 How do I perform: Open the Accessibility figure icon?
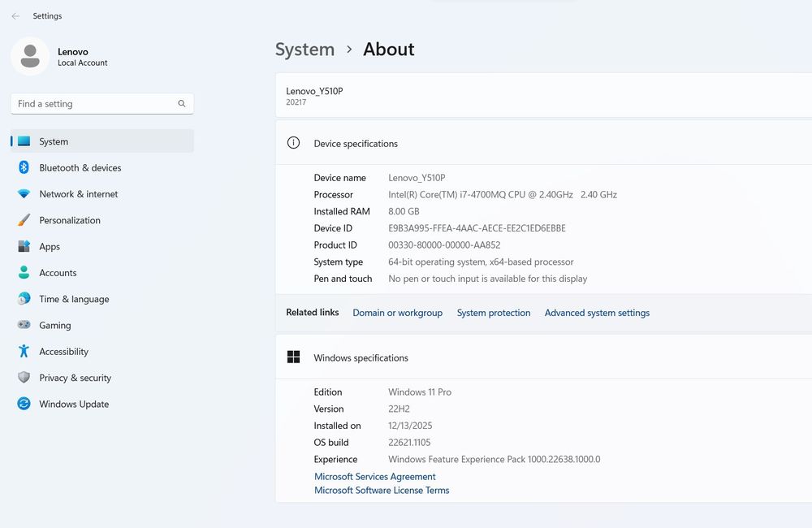[24, 352]
